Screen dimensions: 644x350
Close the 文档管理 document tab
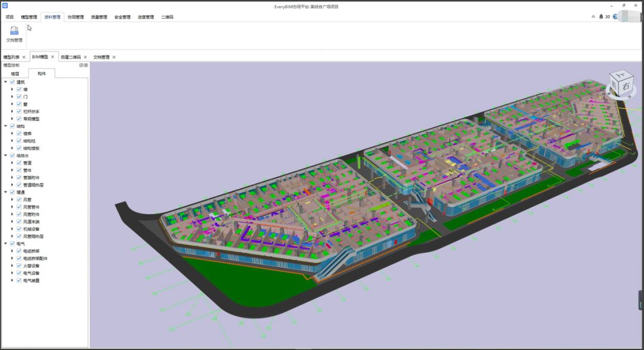pos(114,57)
